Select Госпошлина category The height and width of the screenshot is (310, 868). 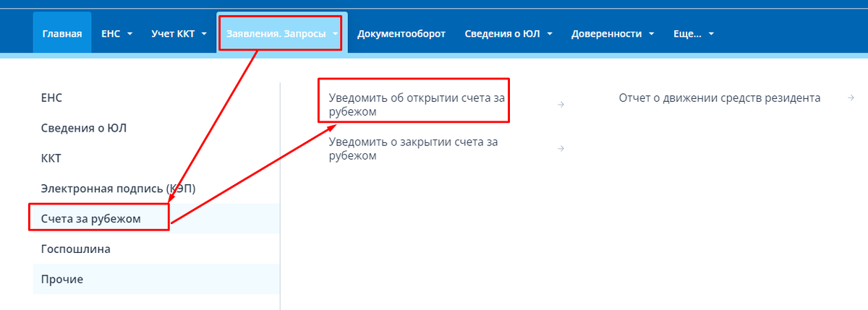(x=156, y=249)
